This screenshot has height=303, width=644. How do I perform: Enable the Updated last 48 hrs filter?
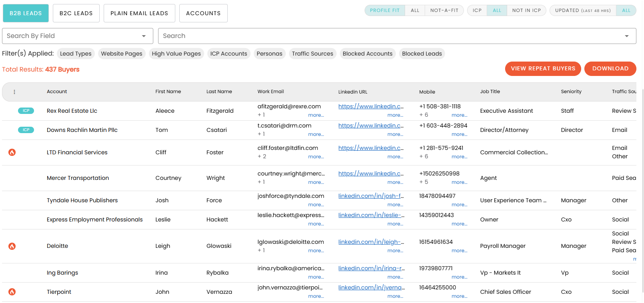(583, 10)
